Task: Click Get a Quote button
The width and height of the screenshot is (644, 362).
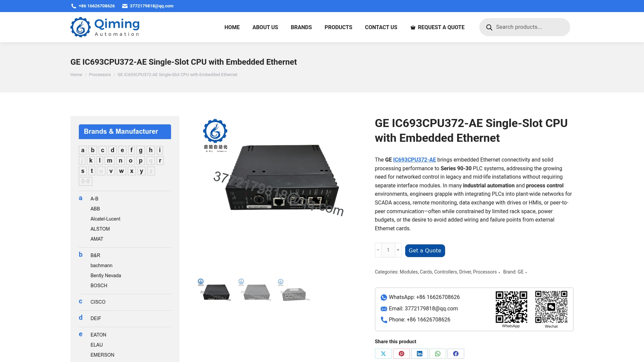Action: click(x=425, y=251)
